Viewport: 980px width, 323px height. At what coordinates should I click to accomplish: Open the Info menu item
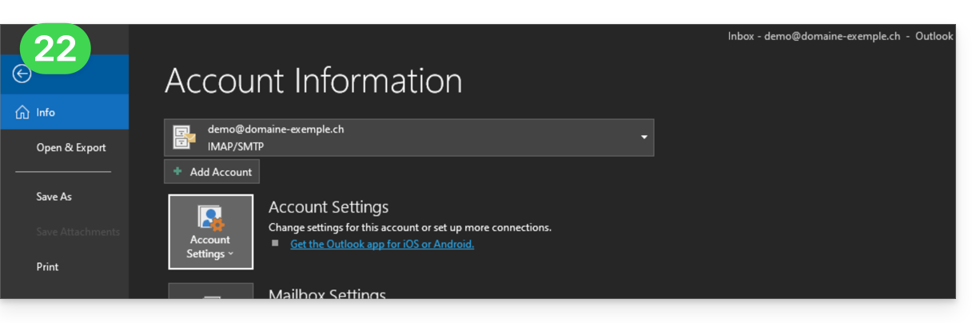coord(64,113)
